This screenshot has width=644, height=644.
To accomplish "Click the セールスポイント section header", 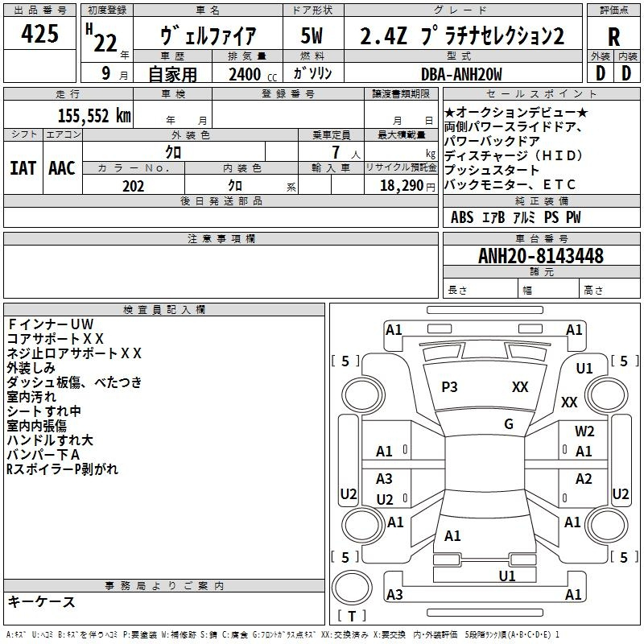I will [541, 93].
